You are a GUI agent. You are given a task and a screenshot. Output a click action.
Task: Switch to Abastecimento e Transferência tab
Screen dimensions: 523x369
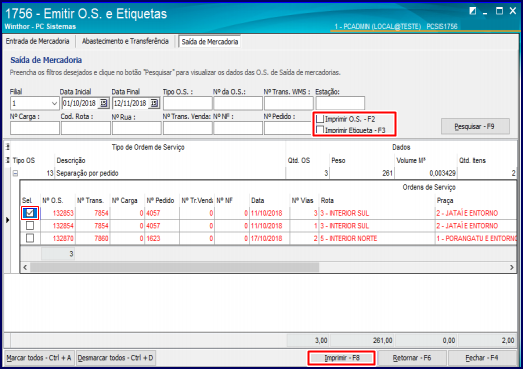(125, 41)
